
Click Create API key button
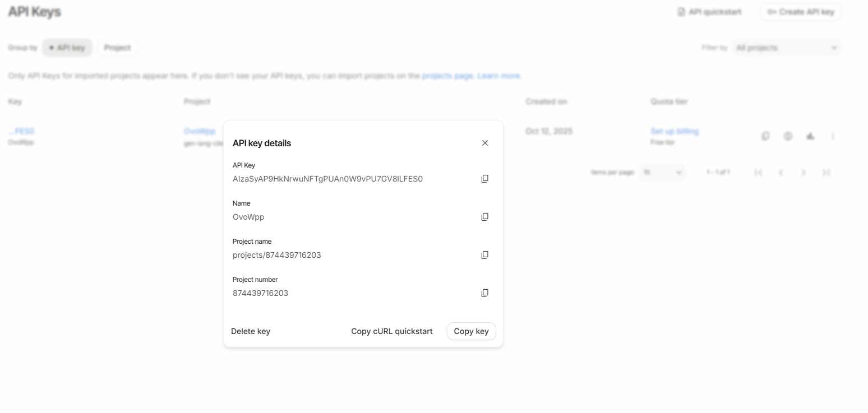(800, 12)
